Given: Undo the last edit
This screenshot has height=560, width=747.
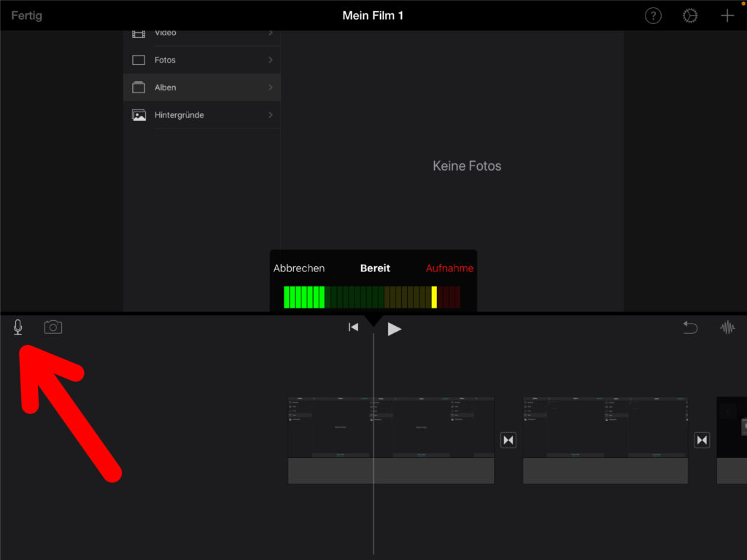Looking at the screenshot, I should coord(690,328).
